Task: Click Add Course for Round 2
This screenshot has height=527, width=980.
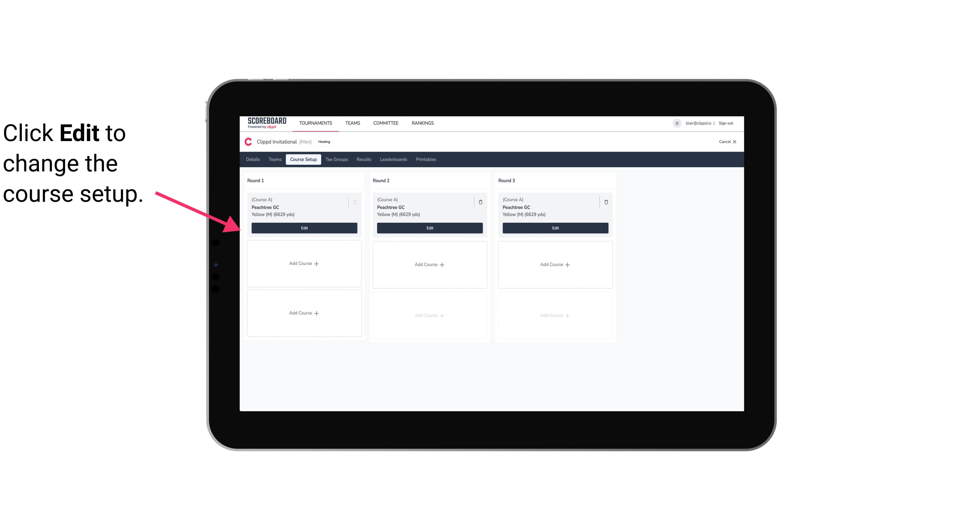Action: click(429, 264)
